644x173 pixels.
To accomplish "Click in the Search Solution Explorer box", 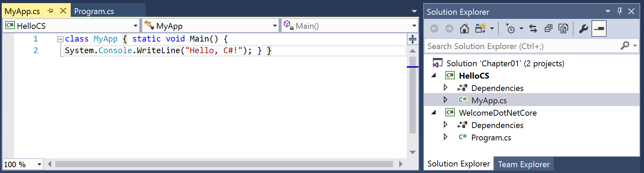I will click(522, 46).
